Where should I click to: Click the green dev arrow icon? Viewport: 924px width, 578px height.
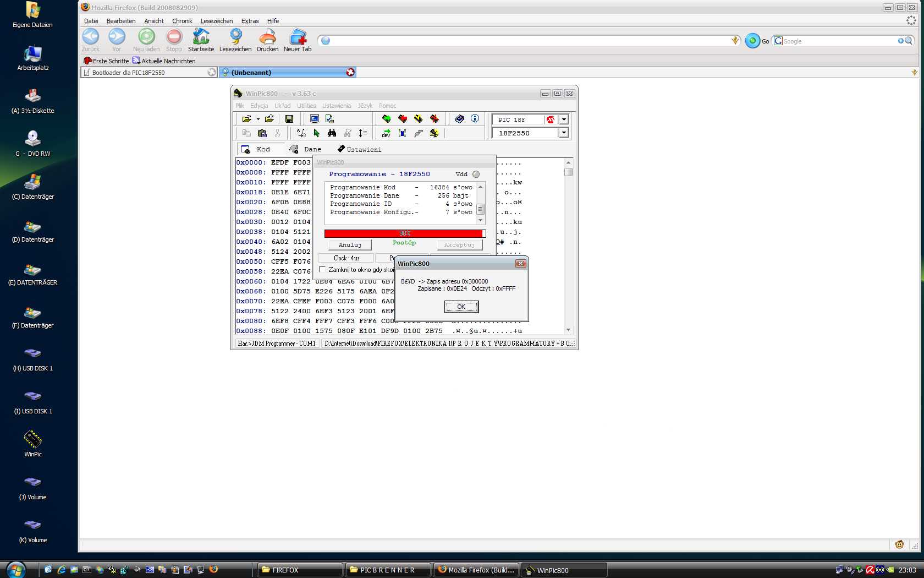tap(386, 133)
